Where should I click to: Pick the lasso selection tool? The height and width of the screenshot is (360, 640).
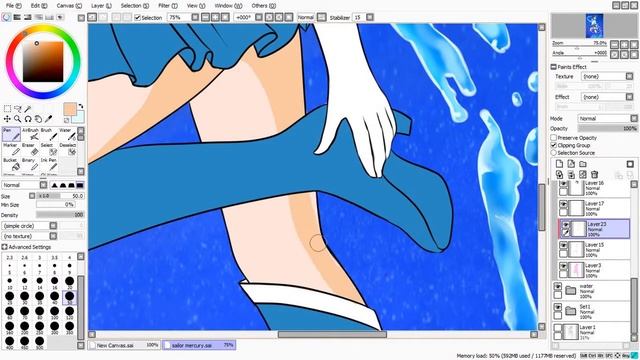18,109
